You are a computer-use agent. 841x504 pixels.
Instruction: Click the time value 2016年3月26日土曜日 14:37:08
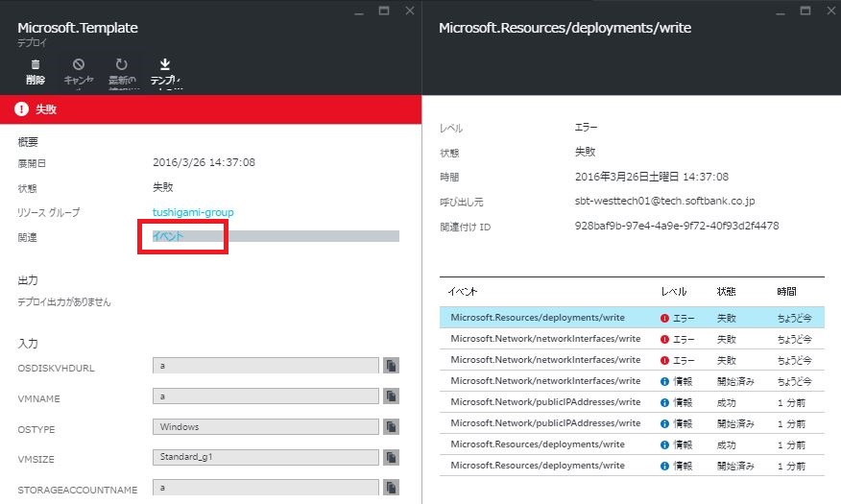[x=652, y=177]
